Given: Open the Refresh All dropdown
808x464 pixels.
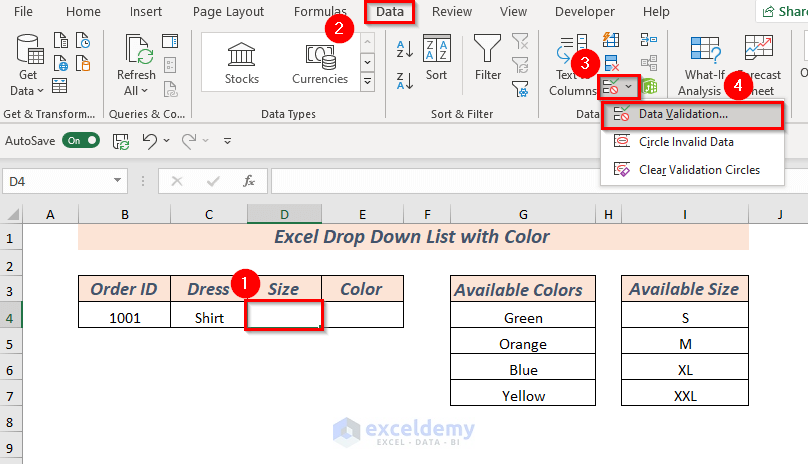Looking at the screenshot, I should tap(136, 91).
